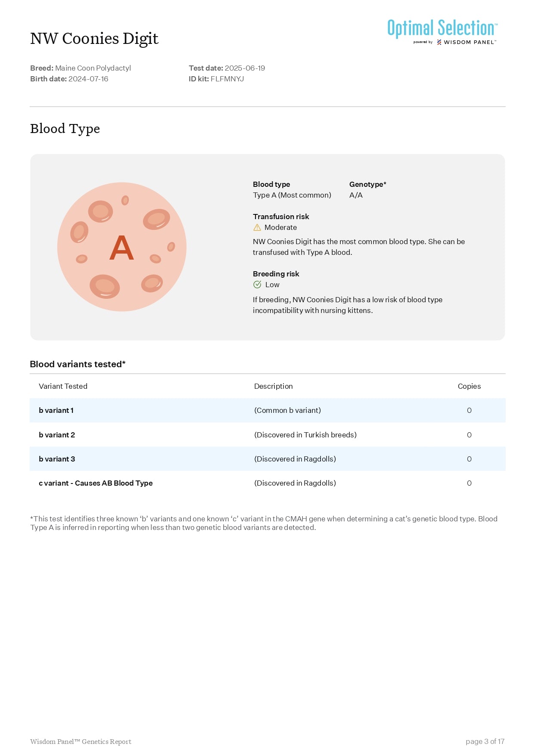Click the yellow Moderate warning triangle icon
Viewport: 535px width, 756px height.
(257, 227)
